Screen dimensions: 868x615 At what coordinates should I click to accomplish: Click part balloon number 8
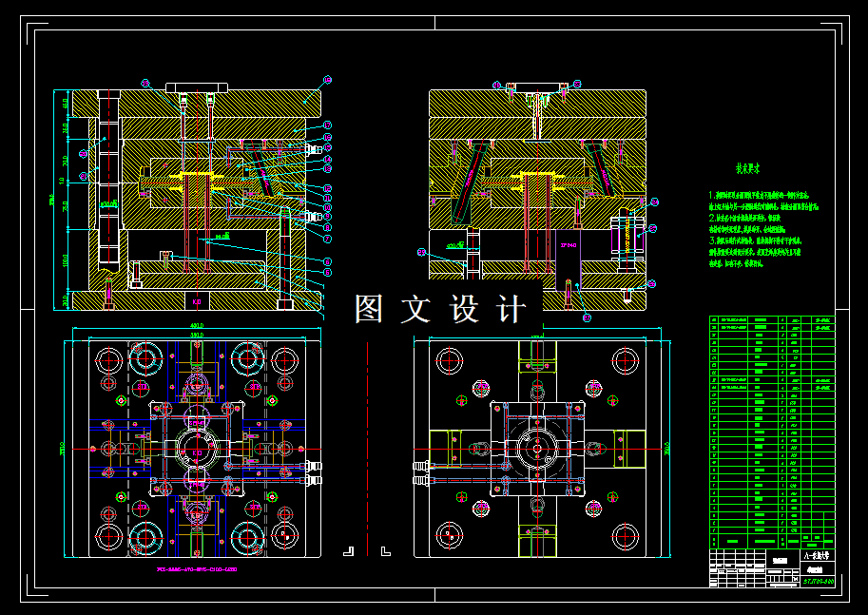tap(328, 227)
